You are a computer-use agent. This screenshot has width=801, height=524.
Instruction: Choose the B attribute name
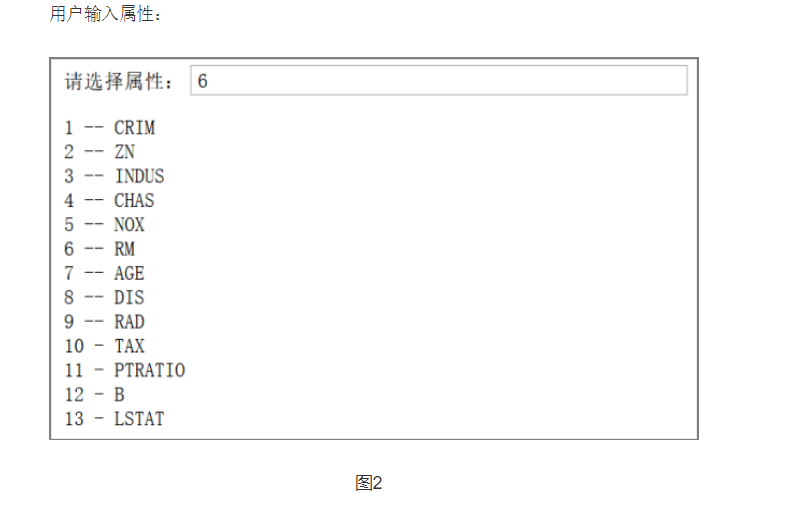(119, 395)
